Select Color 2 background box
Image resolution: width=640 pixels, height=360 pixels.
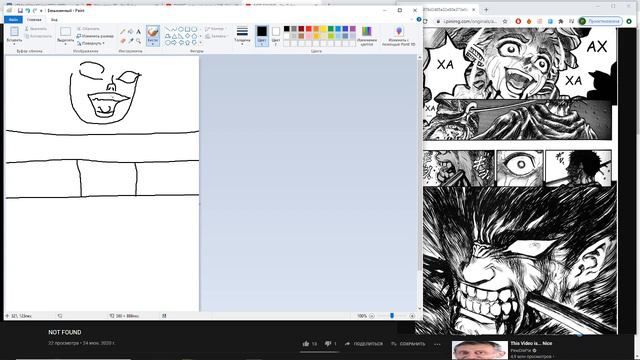pos(276,35)
